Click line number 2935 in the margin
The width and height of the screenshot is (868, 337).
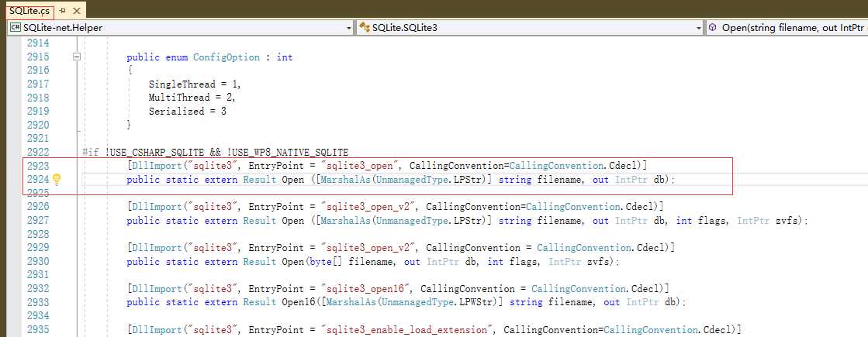click(x=38, y=329)
